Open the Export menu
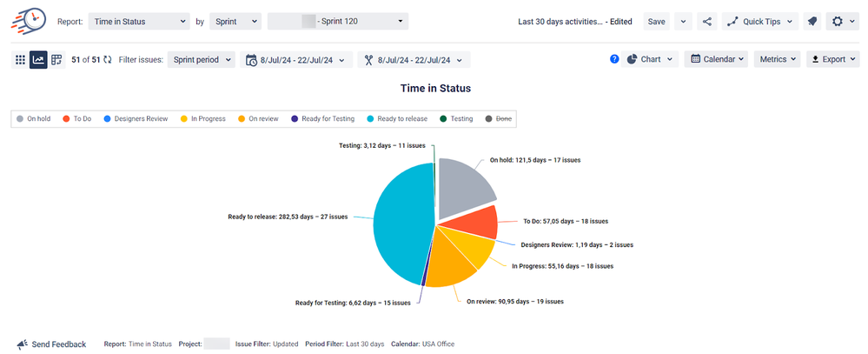 coord(832,59)
